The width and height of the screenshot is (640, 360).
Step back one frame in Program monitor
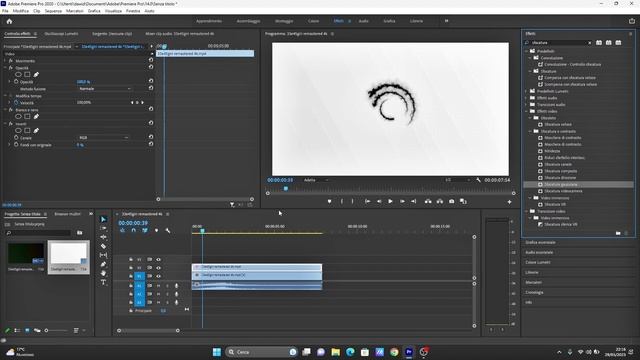[x=379, y=201]
